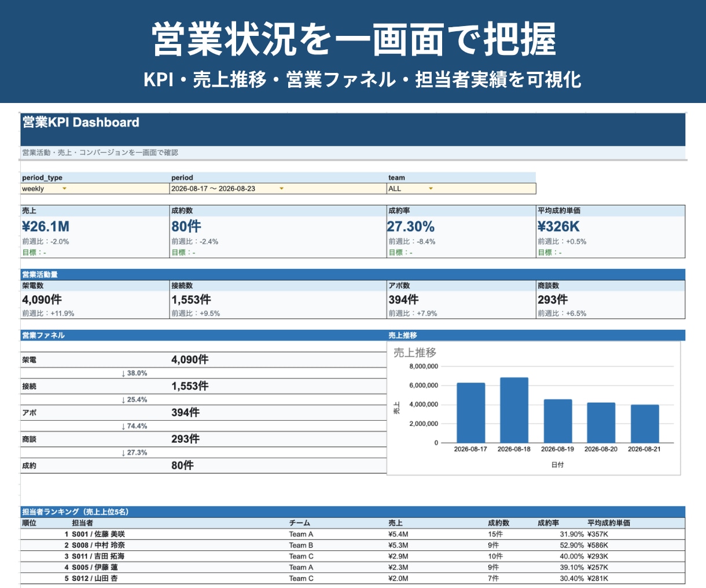Click '前週比：-2.0%' under 売上
Screen dimensions: 706x588
coord(46,241)
